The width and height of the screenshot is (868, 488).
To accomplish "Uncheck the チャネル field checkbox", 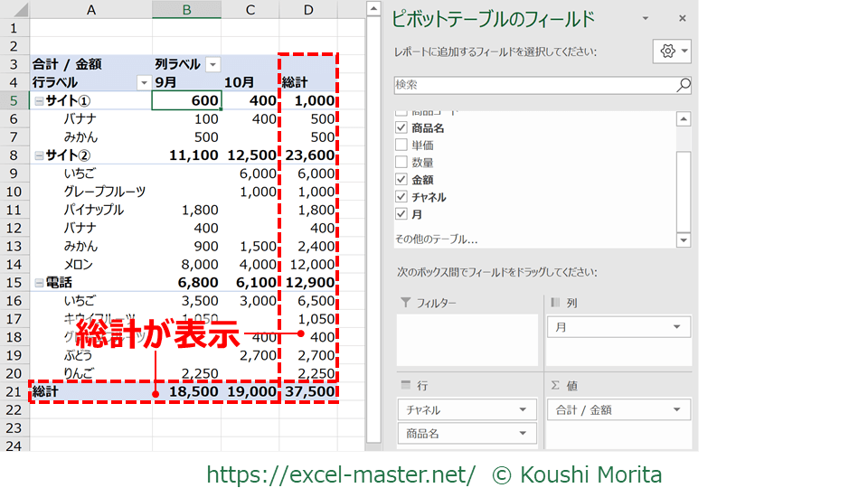I will [x=401, y=197].
